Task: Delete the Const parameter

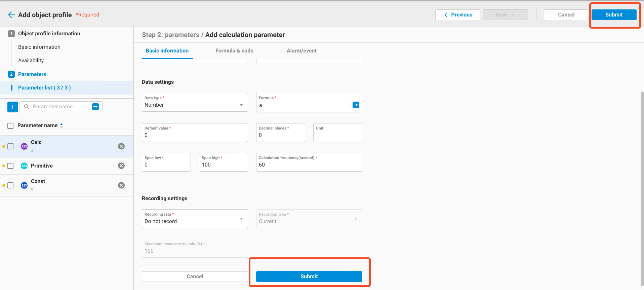Action: [x=121, y=185]
